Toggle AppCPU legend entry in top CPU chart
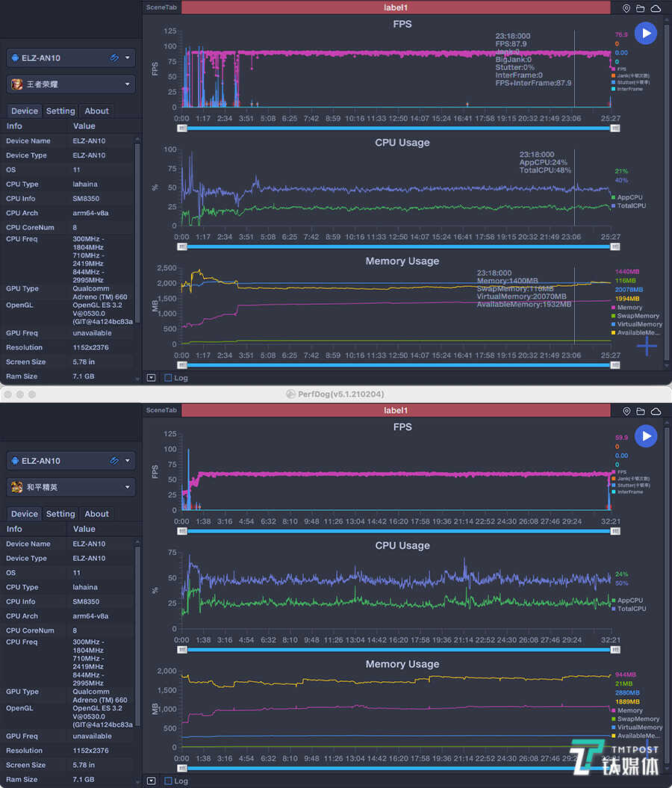Image resolution: width=672 pixels, height=788 pixels. (x=626, y=197)
